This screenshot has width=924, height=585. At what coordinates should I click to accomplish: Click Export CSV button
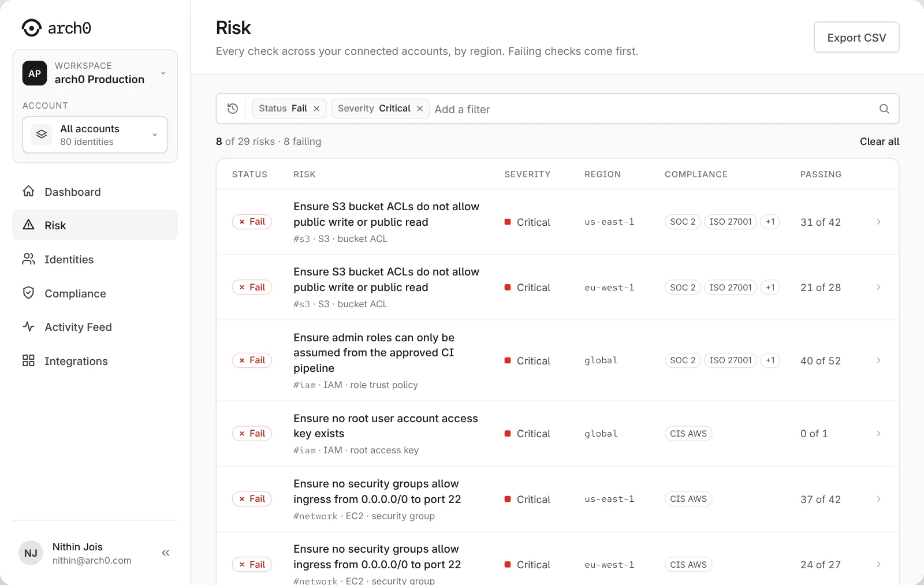[x=856, y=38]
